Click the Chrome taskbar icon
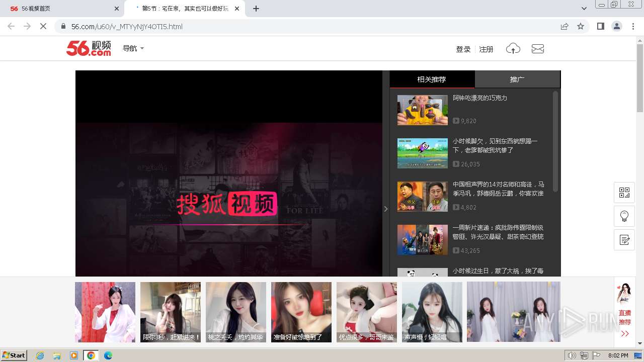The height and width of the screenshot is (362, 644). click(91, 355)
